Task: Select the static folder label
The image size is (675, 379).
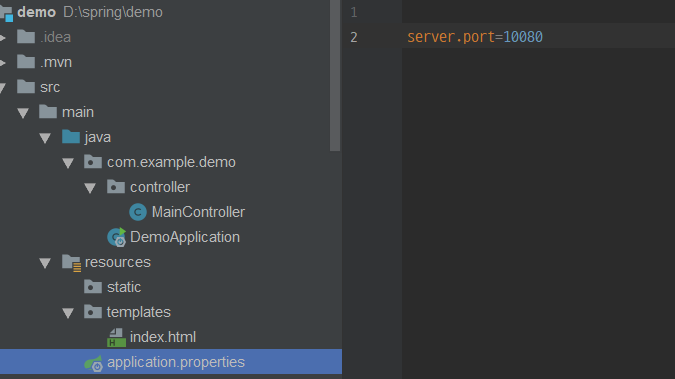Action: [x=124, y=287]
